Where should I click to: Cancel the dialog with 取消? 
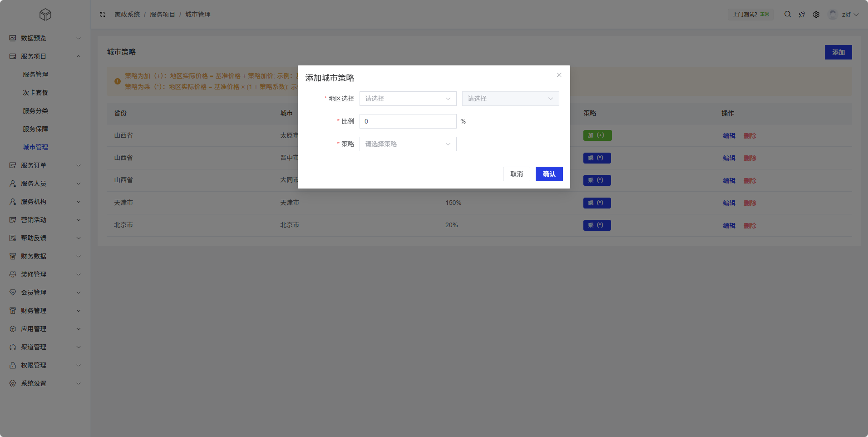(x=517, y=174)
